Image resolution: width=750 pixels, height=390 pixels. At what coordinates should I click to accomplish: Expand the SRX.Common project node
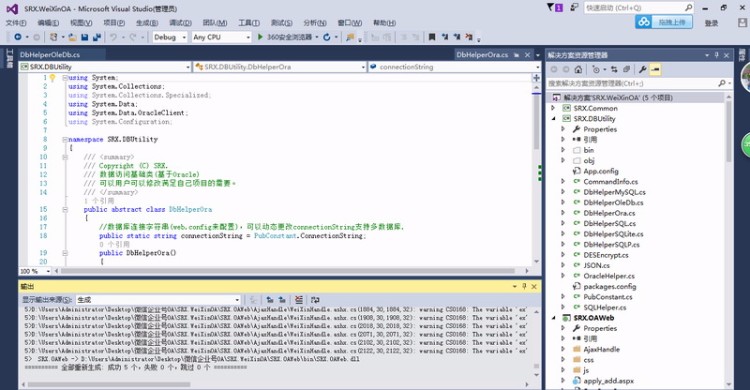[x=553, y=108]
